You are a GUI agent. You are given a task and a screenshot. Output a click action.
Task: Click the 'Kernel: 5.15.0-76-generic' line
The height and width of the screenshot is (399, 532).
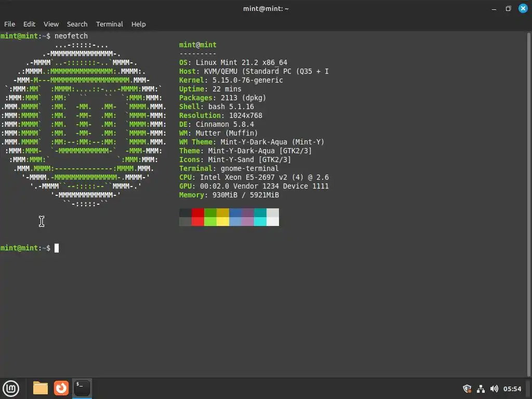click(x=231, y=80)
